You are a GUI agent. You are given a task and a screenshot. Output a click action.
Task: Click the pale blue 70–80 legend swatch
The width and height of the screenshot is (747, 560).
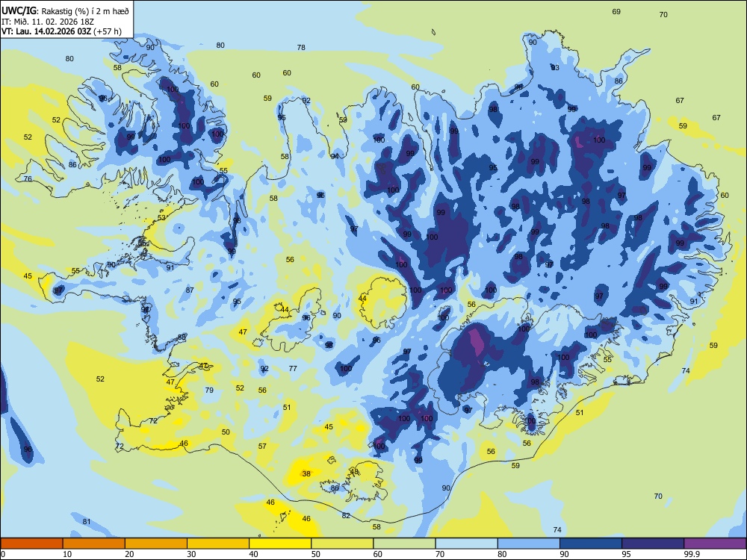pos(466,544)
